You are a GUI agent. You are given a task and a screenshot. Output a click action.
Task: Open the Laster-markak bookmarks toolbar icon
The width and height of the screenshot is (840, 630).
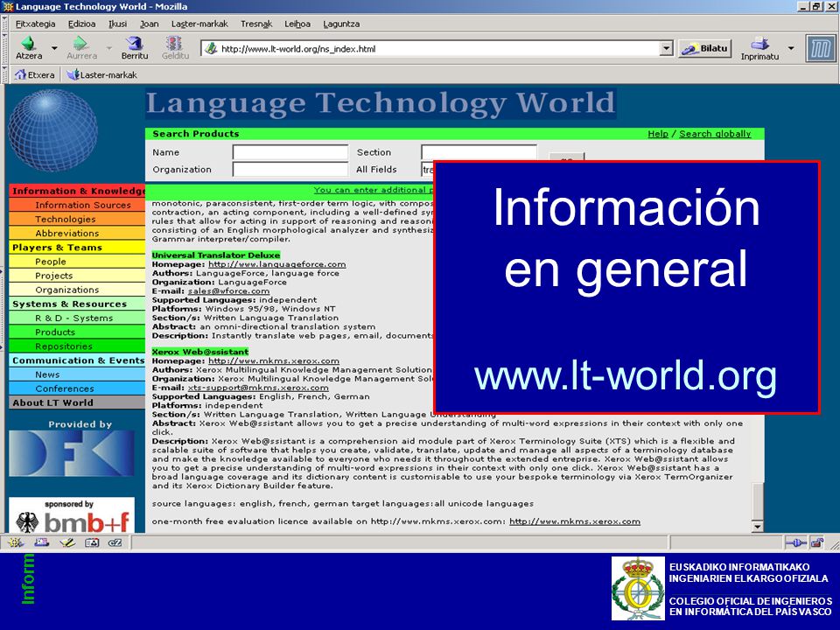click(x=73, y=74)
